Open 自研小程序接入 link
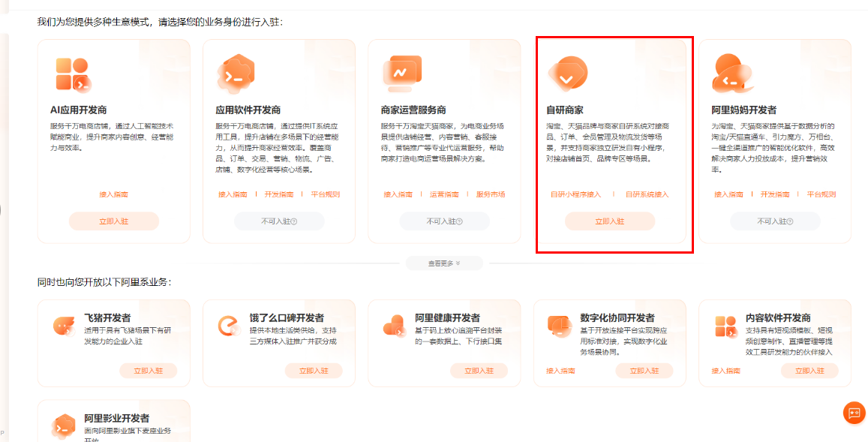This screenshot has height=442, width=868. 575,194
